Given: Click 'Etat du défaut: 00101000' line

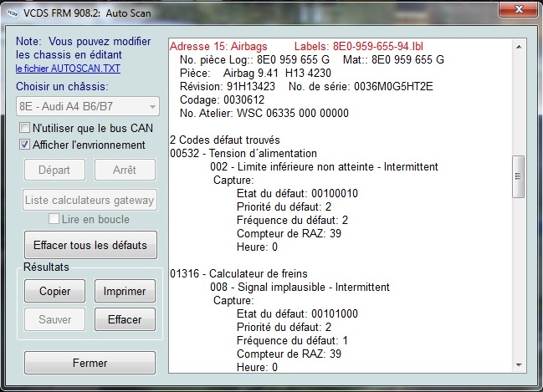Looking at the screenshot, I should [298, 313].
